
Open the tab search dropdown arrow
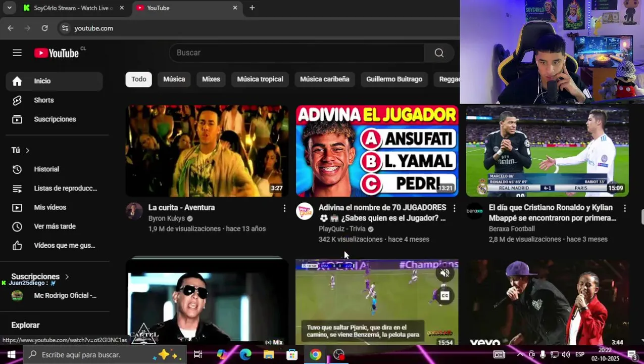click(x=9, y=8)
